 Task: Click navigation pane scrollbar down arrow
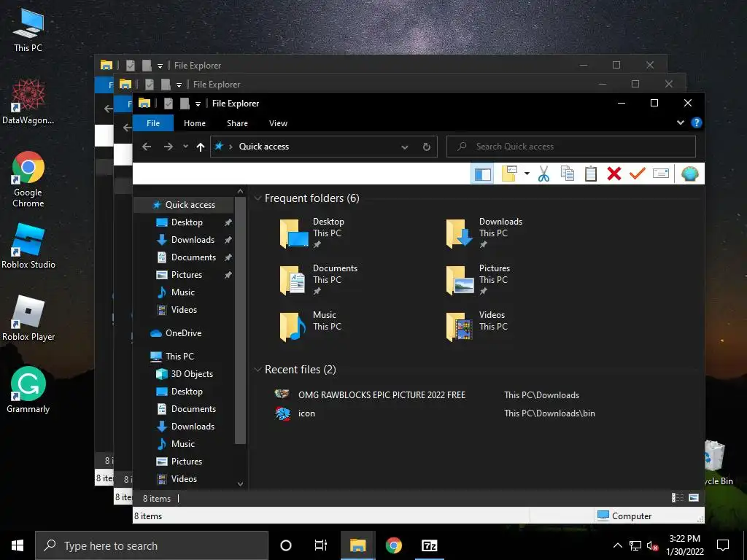click(240, 484)
